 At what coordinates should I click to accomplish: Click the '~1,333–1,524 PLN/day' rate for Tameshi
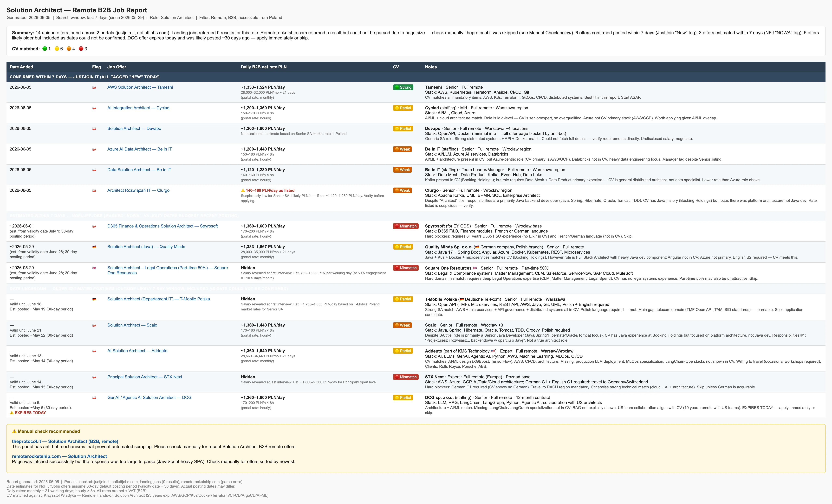(263, 87)
